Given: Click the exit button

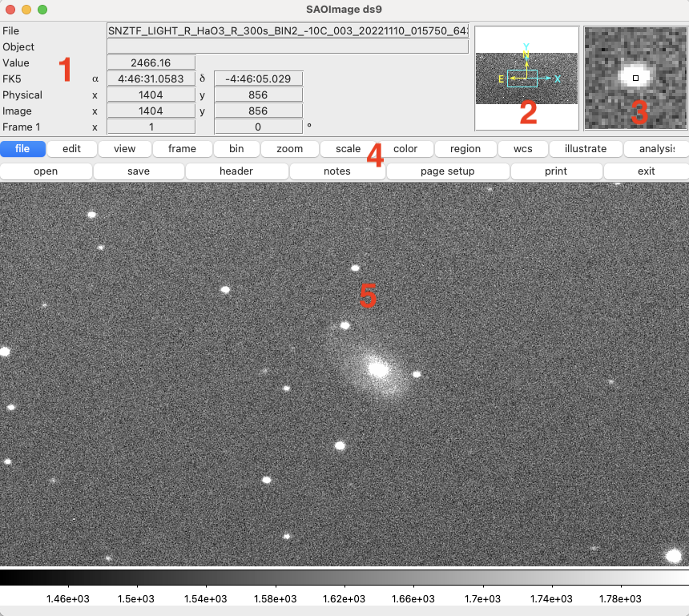Looking at the screenshot, I should pos(646,171).
